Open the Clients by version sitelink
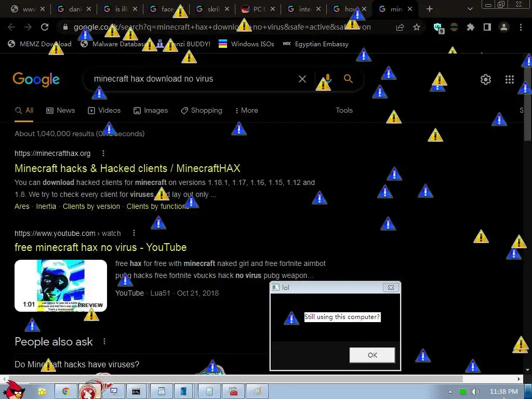This screenshot has height=399, width=532. (91, 206)
